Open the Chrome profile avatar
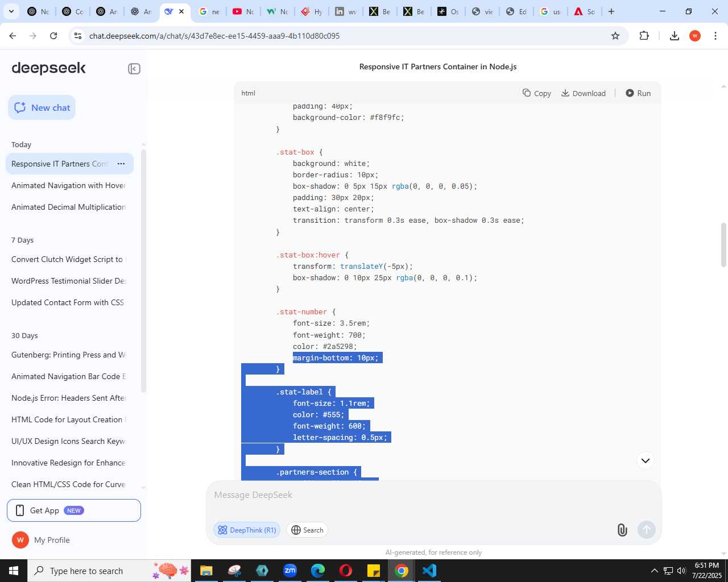 click(x=695, y=36)
